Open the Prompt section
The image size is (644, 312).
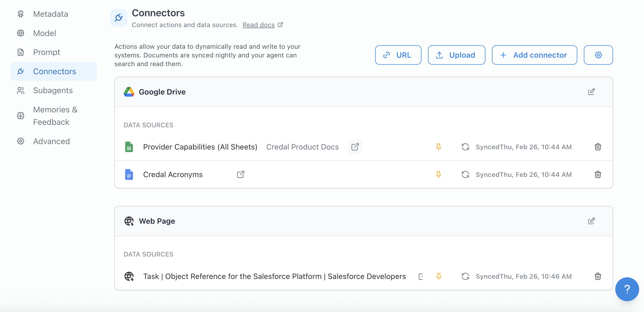(47, 52)
